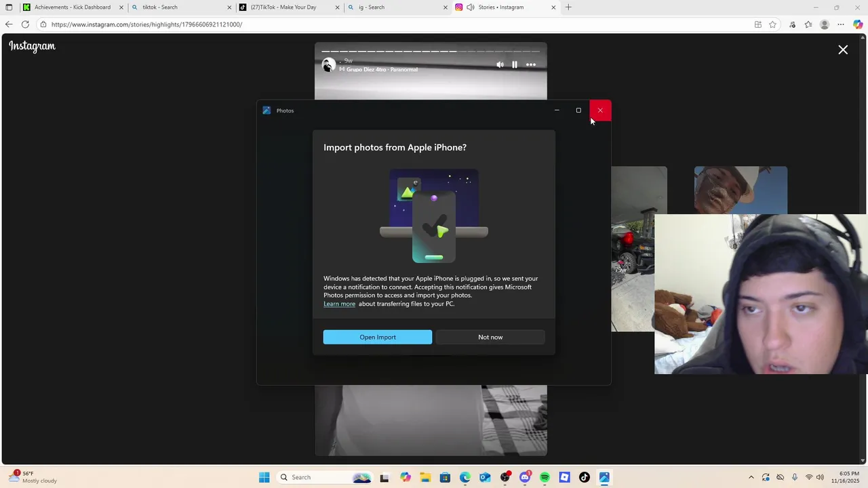Open the Favorites list
868x488 pixels.
click(808, 24)
